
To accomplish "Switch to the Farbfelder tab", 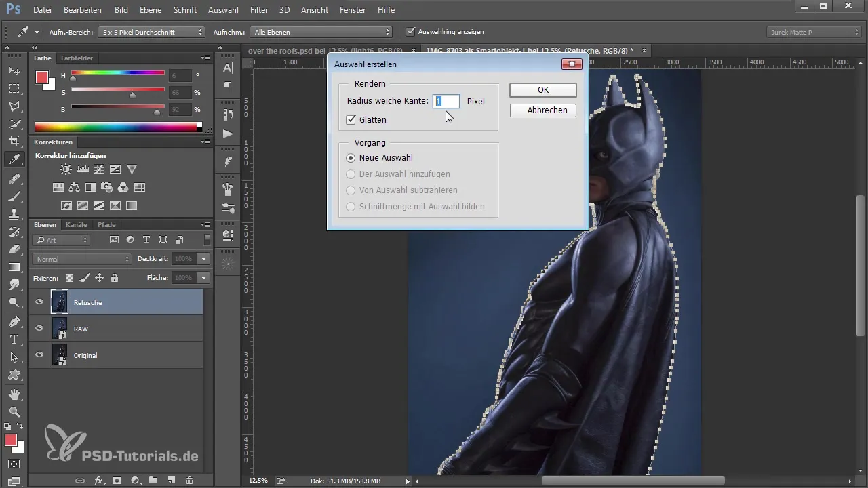I will [77, 58].
